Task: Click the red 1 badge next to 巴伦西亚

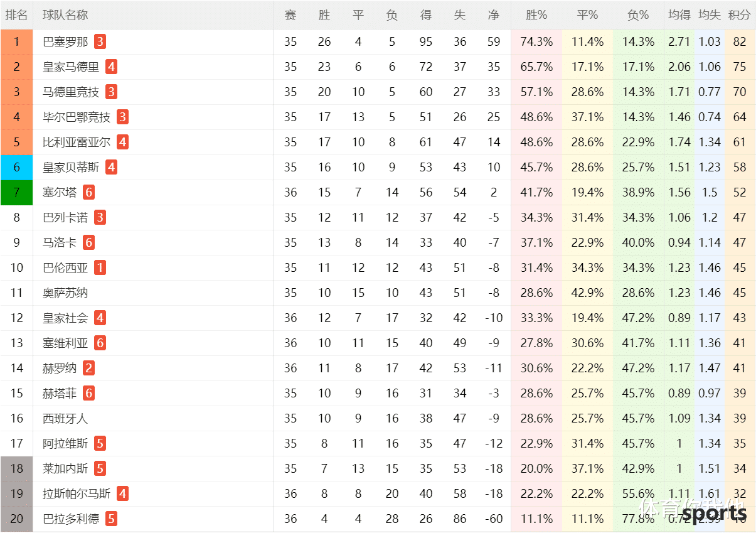Action: click(x=100, y=268)
